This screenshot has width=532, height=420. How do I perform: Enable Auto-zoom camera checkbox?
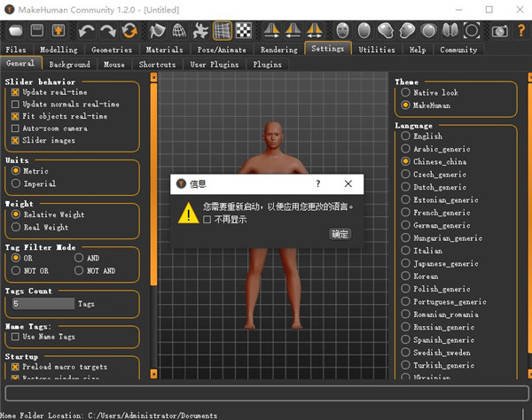coord(15,128)
